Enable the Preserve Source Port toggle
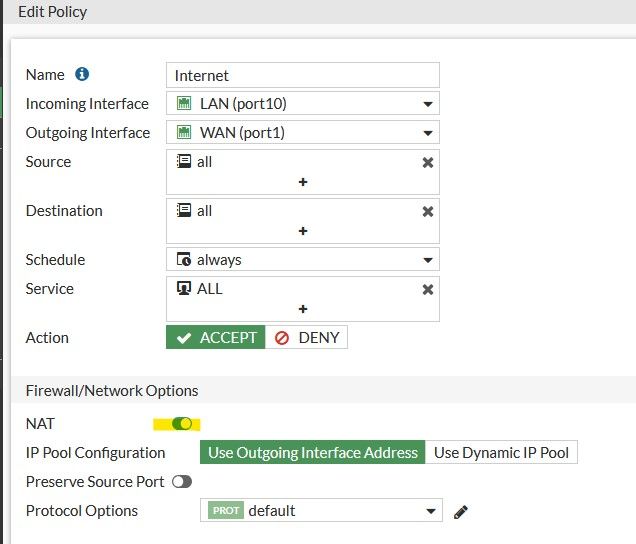Image resolution: width=636 pixels, height=544 pixels. click(x=182, y=482)
